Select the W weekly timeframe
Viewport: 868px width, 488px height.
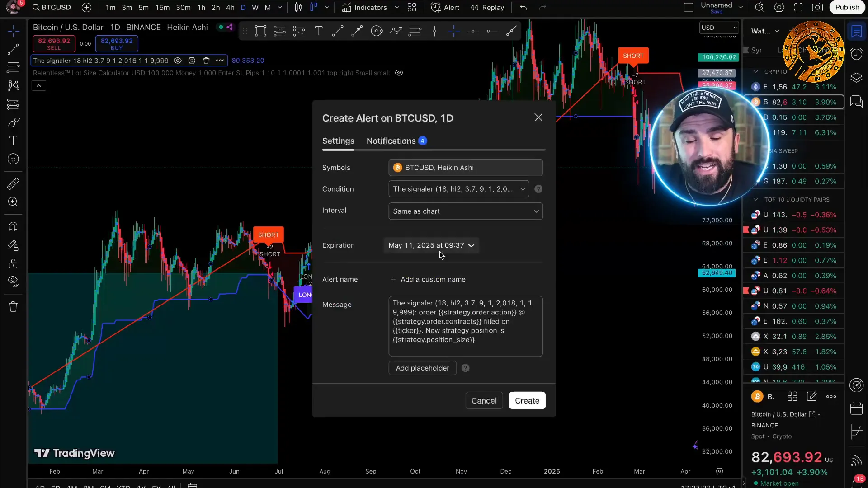coord(255,7)
